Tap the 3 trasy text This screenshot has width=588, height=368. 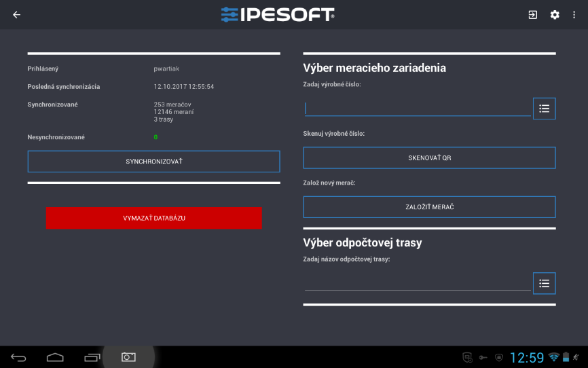tap(164, 119)
